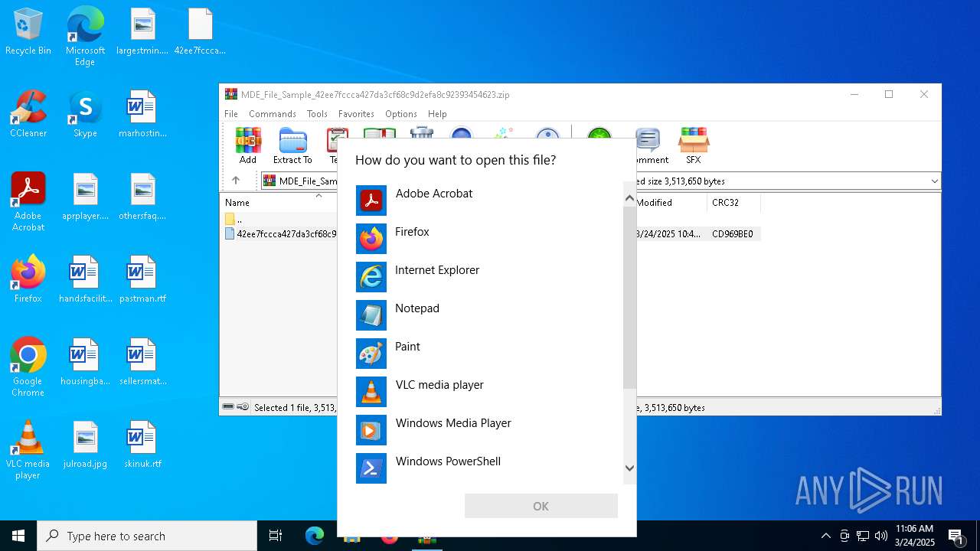Select the largestmin... desktop file
The height and width of the screenshot is (551, 980).
(x=142, y=32)
